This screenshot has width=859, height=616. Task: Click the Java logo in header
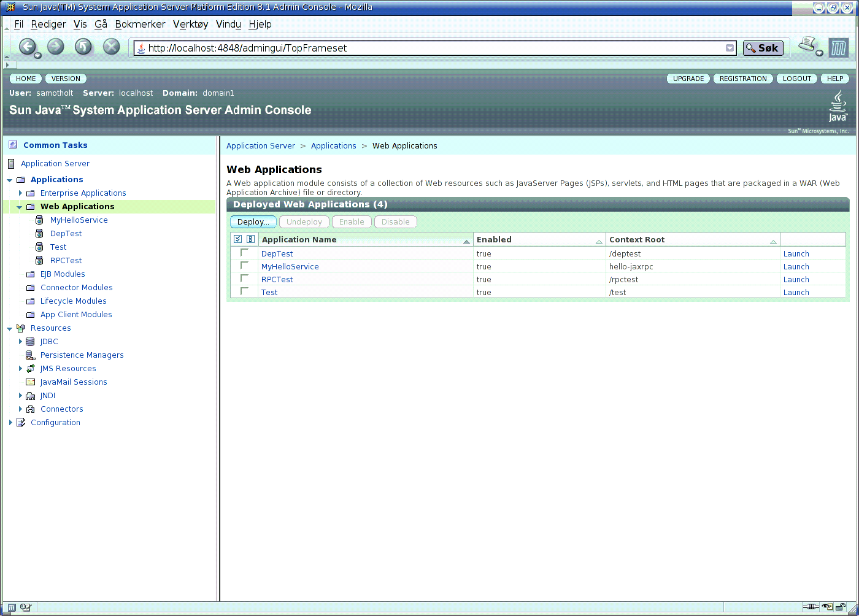(x=838, y=106)
